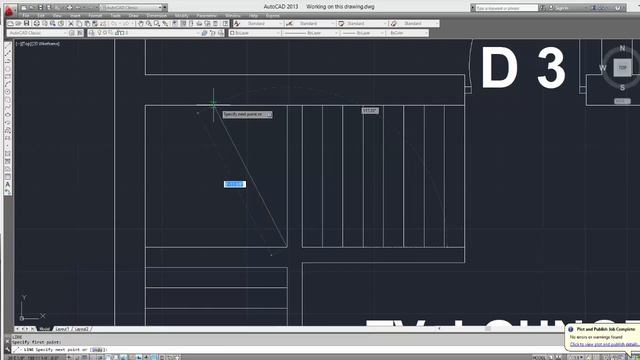Screen dimensions: 640x360
Task: Expand the Lineweight ByLayer dropdown
Action: click(x=382, y=33)
